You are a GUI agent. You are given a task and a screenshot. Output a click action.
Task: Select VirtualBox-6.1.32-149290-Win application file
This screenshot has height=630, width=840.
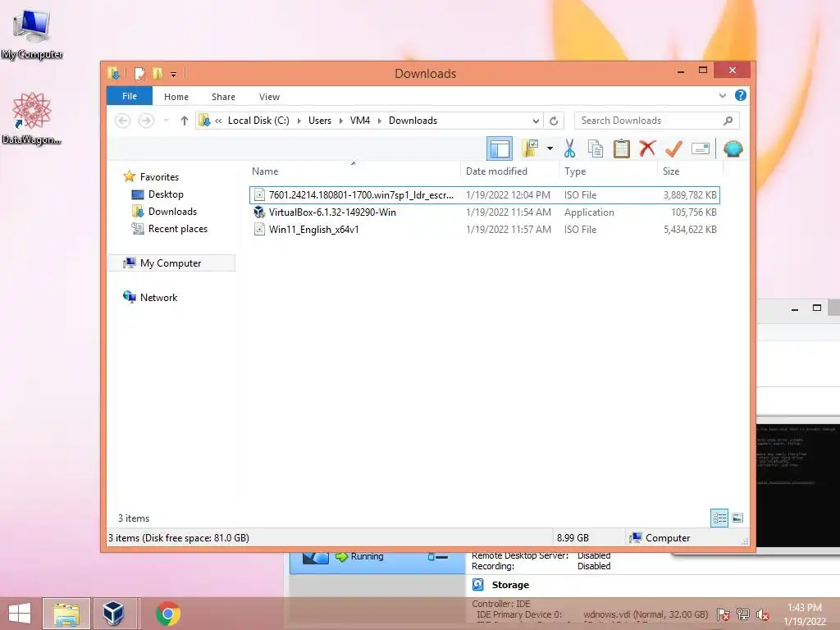[x=484, y=212]
